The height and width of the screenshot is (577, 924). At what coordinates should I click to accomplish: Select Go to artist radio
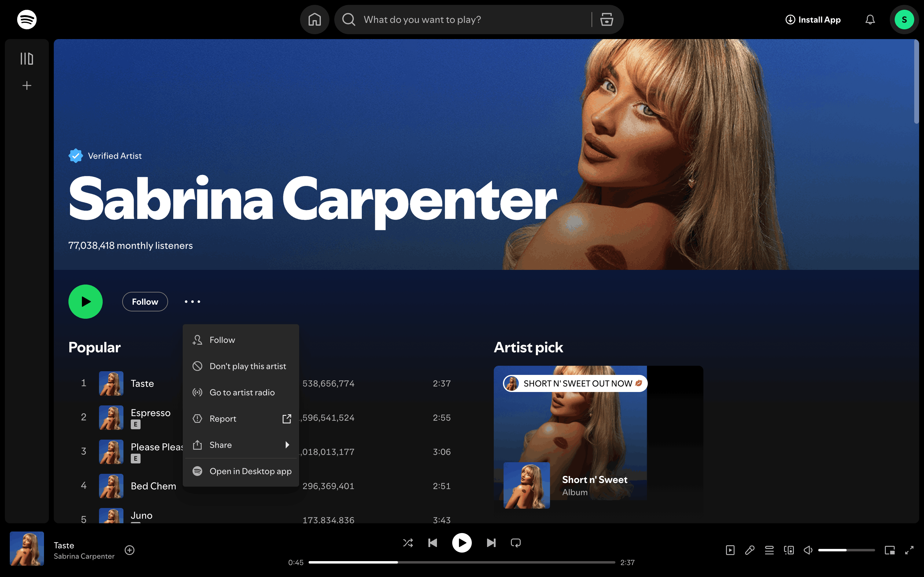pyautogui.click(x=242, y=392)
